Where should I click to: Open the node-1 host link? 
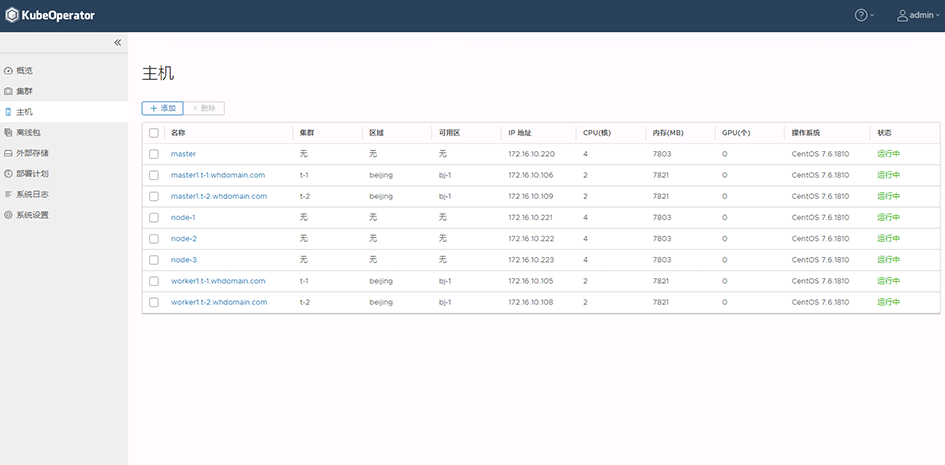183,217
